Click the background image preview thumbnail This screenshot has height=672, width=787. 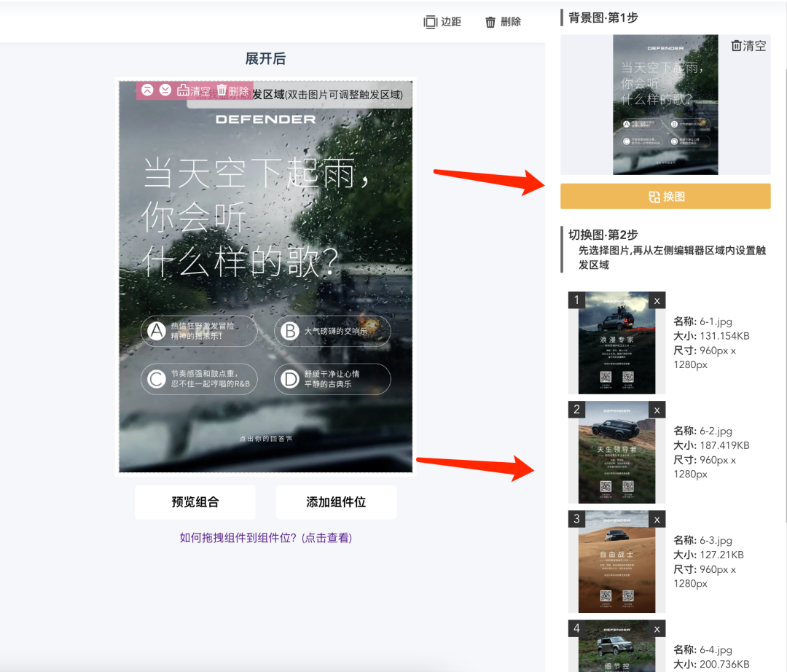point(665,104)
